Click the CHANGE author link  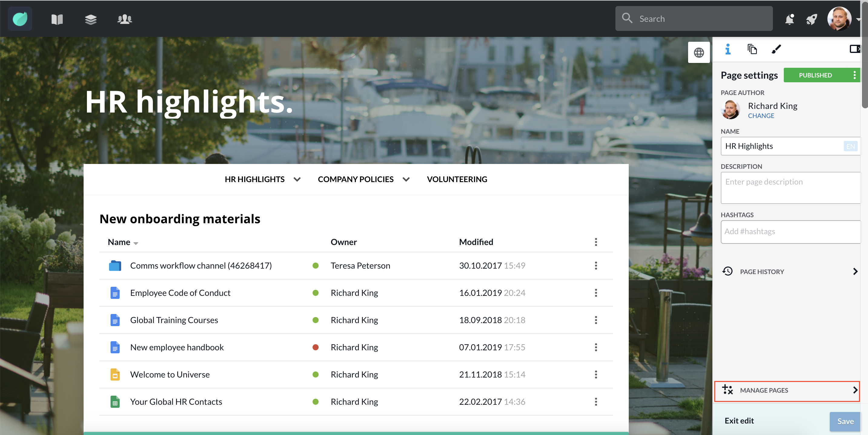tap(761, 116)
